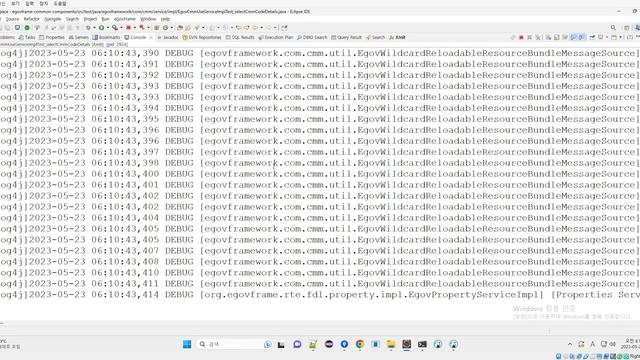Switch to the SVN Repositories tab
This screenshot has height=360, width=640.
202,37
